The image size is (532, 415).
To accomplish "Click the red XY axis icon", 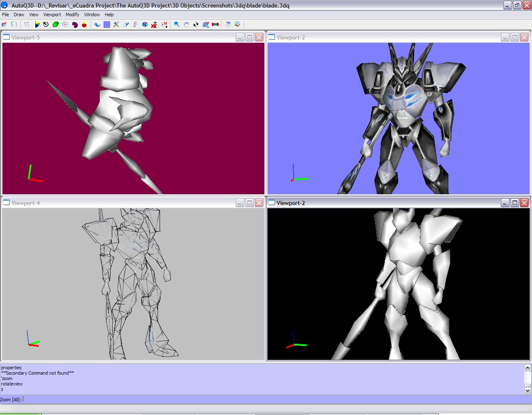I will [x=154, y=25].
